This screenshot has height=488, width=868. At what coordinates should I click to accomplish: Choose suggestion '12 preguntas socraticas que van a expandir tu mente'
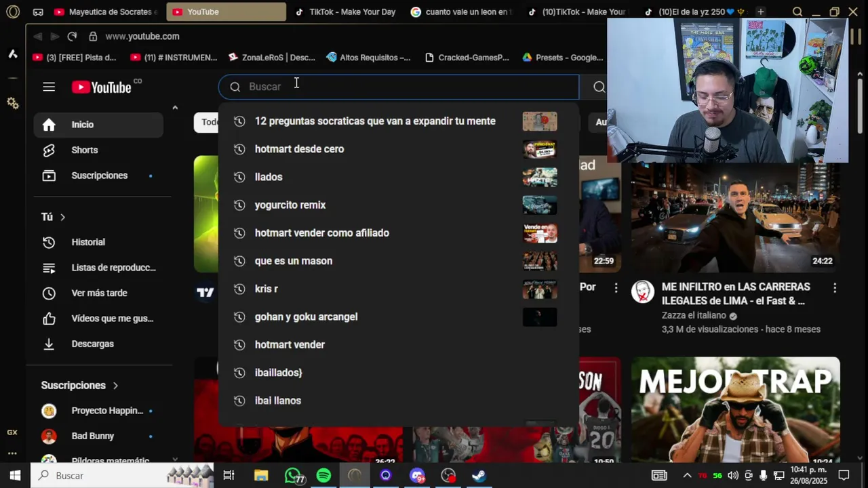[x=399, y=121]
